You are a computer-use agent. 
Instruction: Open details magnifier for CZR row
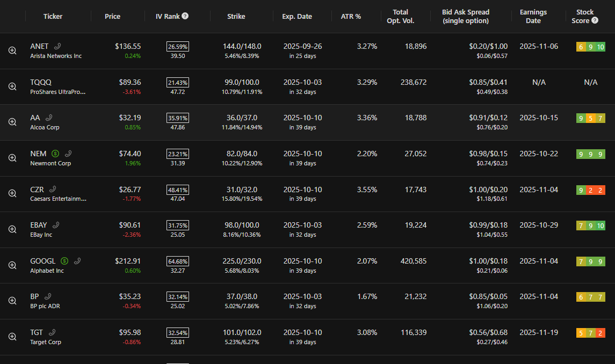click(x=12, y=193)
